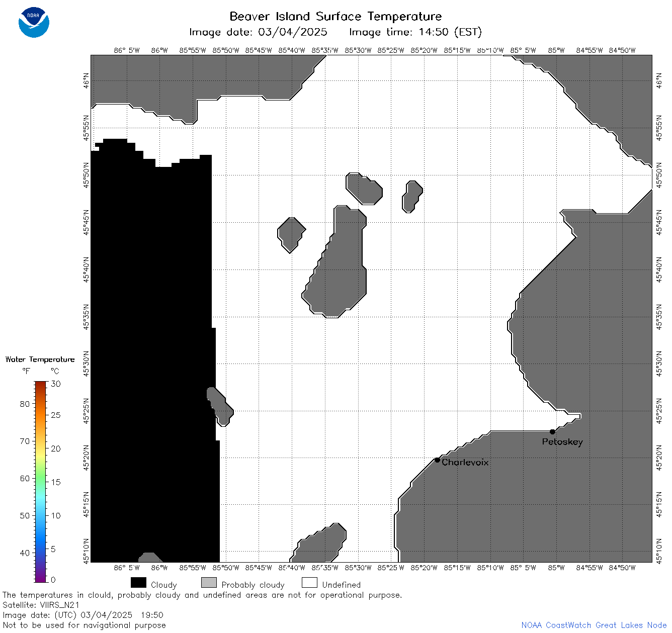Click the cloud temperatures disclaimer sentence
The width and height of the screenshot is (672, 633).
click(202, 595)
